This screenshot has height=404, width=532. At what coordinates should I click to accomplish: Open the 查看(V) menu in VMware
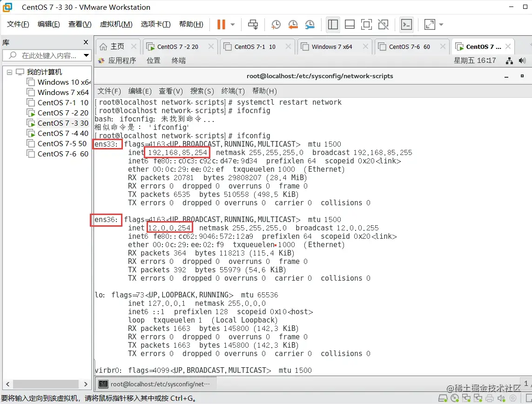pos(80,24)
